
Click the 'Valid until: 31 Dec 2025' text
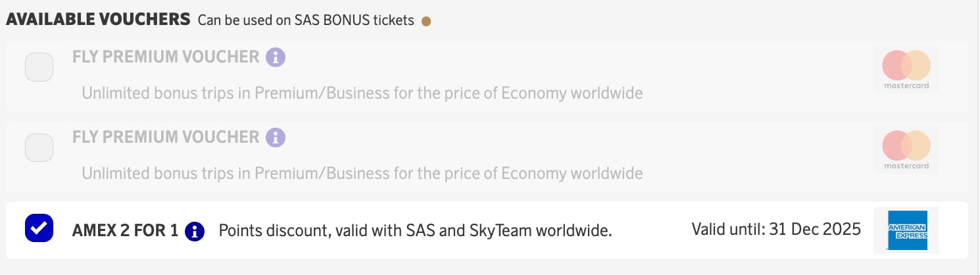[776, 230]
